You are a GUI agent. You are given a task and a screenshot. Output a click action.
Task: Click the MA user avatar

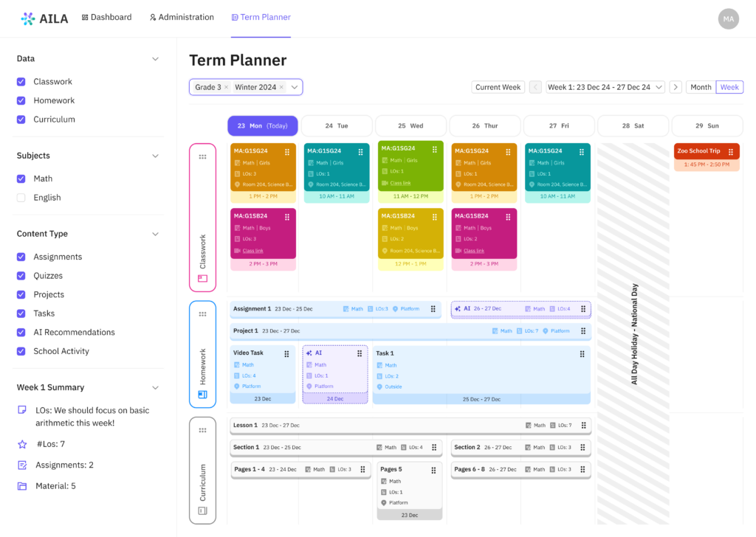(x=728, y=18)
